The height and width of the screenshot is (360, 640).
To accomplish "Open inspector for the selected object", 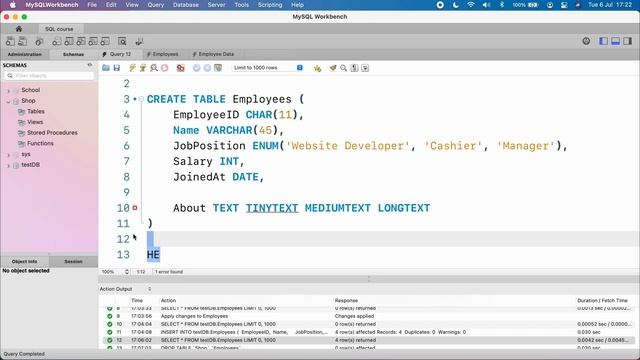I will 39,41.
